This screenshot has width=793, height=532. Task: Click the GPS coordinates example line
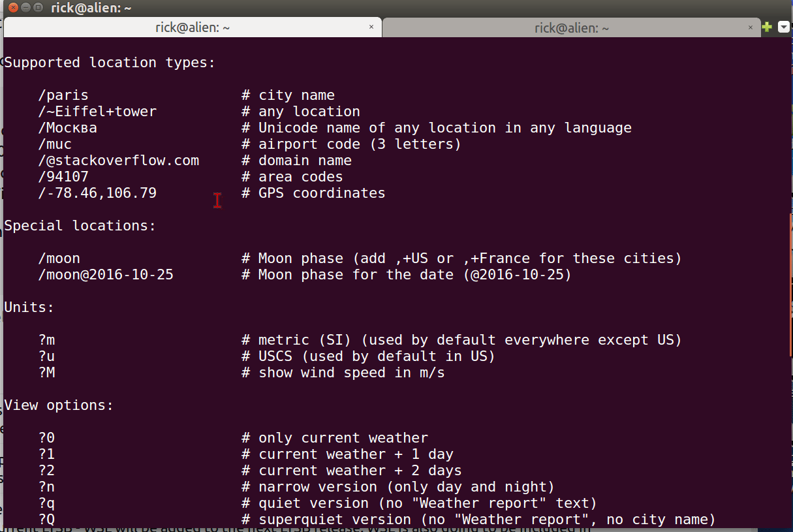97,193
